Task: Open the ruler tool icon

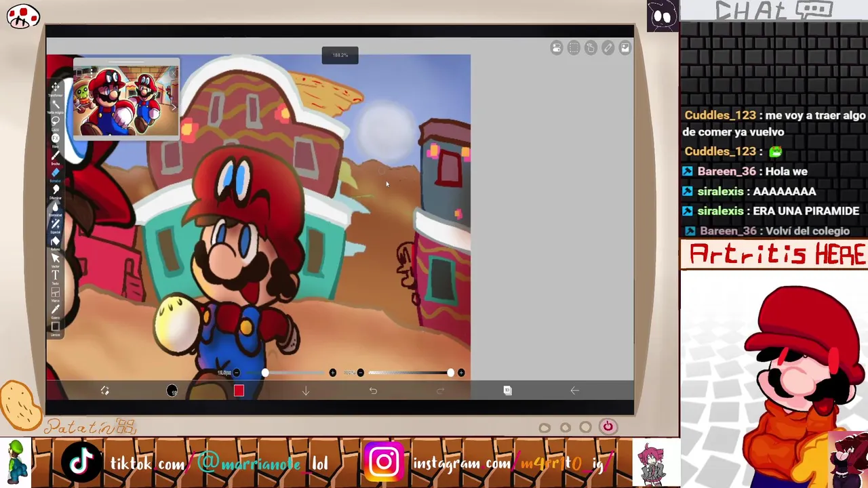Action: [608, 47]
